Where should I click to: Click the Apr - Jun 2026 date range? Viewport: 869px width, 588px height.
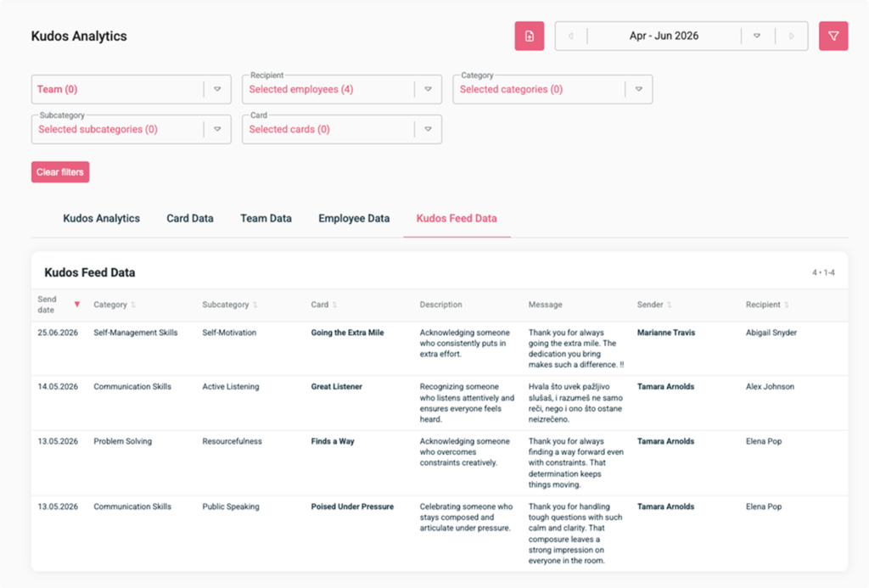coord(664,36)
